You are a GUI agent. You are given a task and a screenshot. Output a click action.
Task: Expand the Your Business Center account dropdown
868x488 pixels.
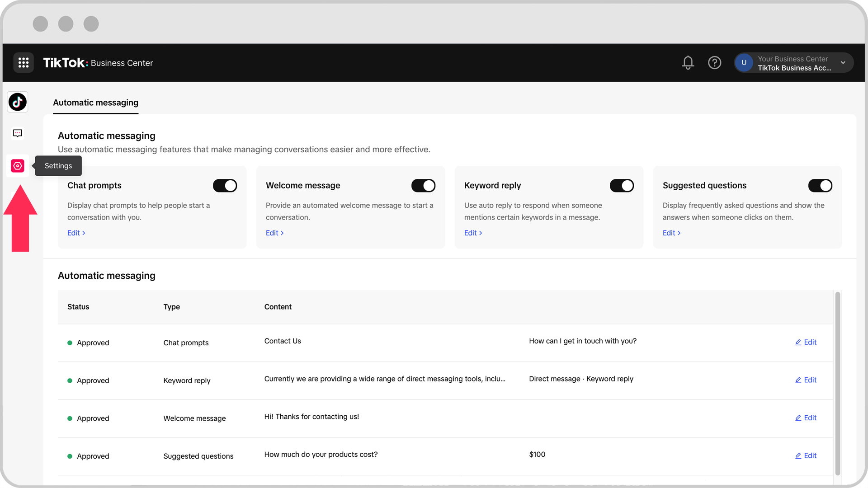click(x=843, y=63)
